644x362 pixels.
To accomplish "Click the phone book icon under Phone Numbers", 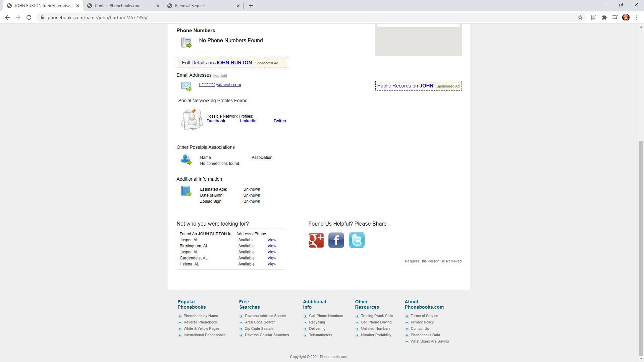I will tap(186, 43).
